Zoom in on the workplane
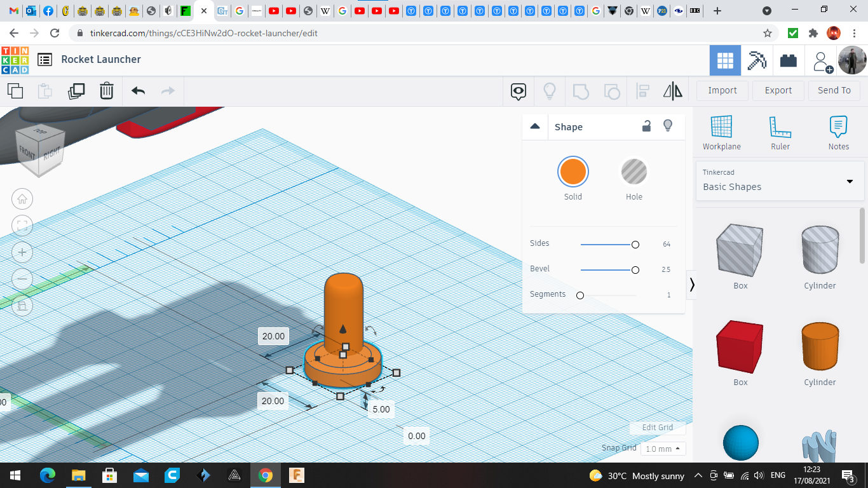 [x=22, y=252]
